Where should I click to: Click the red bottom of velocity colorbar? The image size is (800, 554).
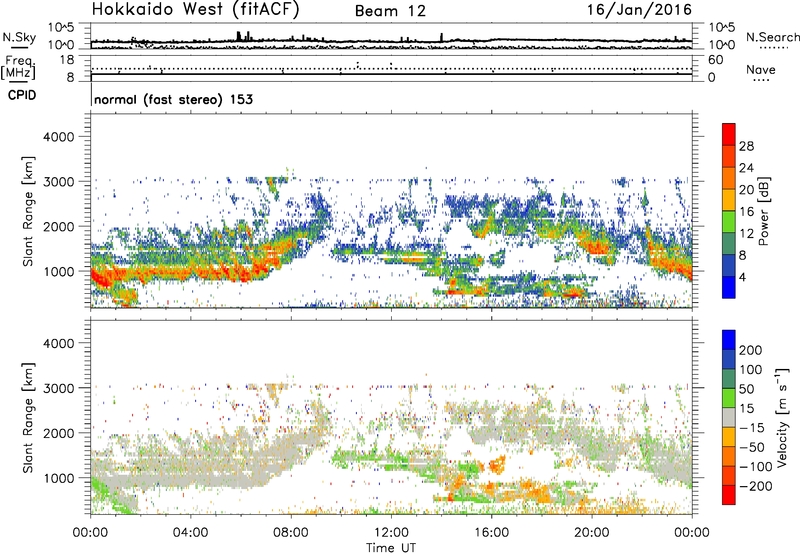[x=729, y=495]
